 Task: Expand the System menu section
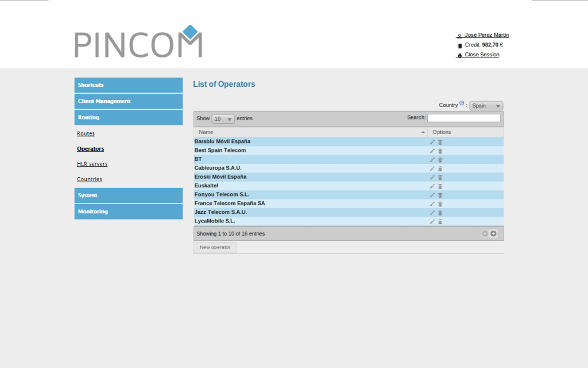coord(129,195)
